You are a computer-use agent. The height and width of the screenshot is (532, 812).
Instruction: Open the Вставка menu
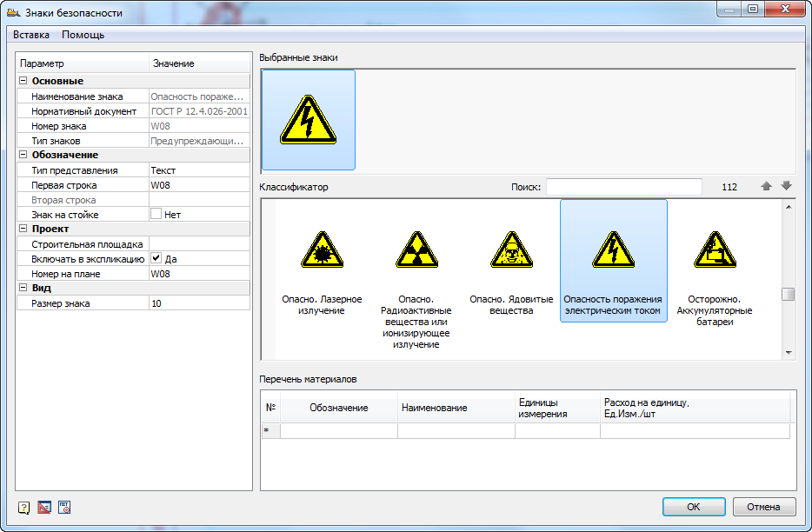(31, 35)
